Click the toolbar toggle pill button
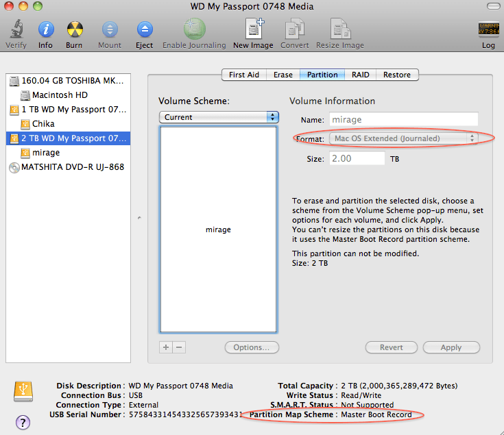 493,6
